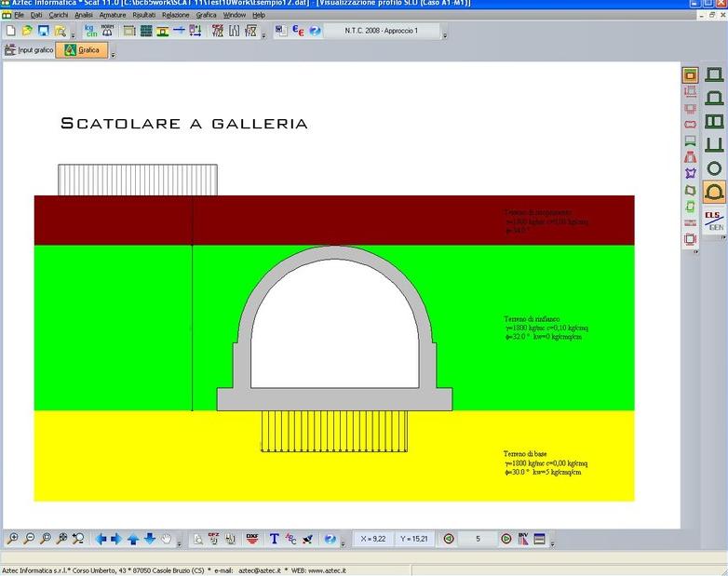Image resolution: width=728 pixels, height=576 pixels.
Task: Click the save floppy disk icon
Action: [43, 31]
